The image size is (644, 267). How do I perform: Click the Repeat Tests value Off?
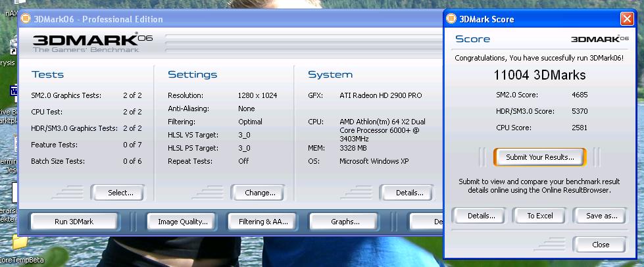(243, 161)
